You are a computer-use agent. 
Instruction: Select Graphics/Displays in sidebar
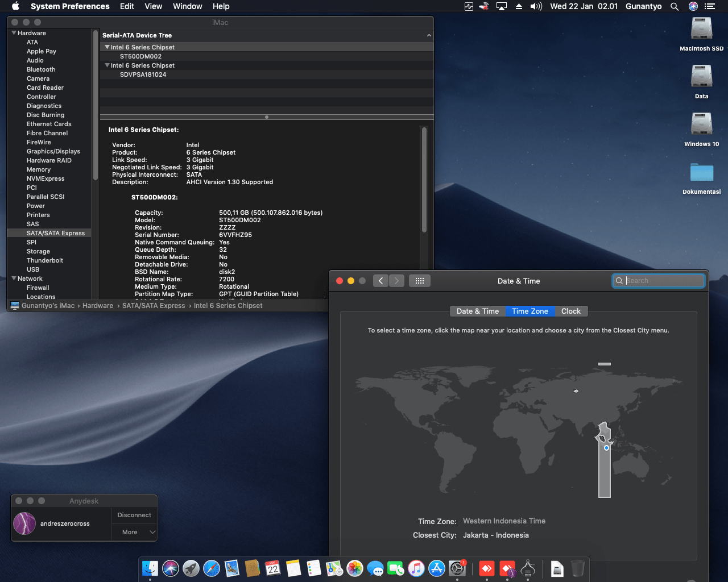(53, 151)
